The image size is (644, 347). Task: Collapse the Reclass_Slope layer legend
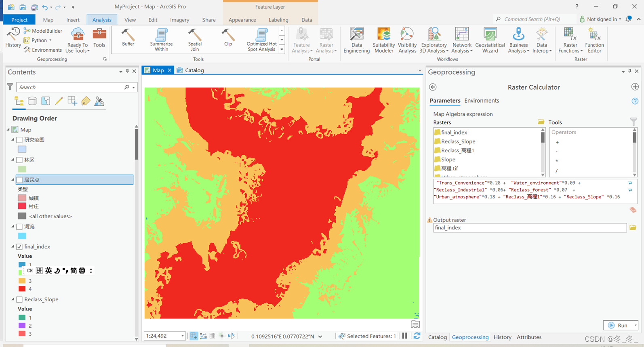click(x=13, y=299)
